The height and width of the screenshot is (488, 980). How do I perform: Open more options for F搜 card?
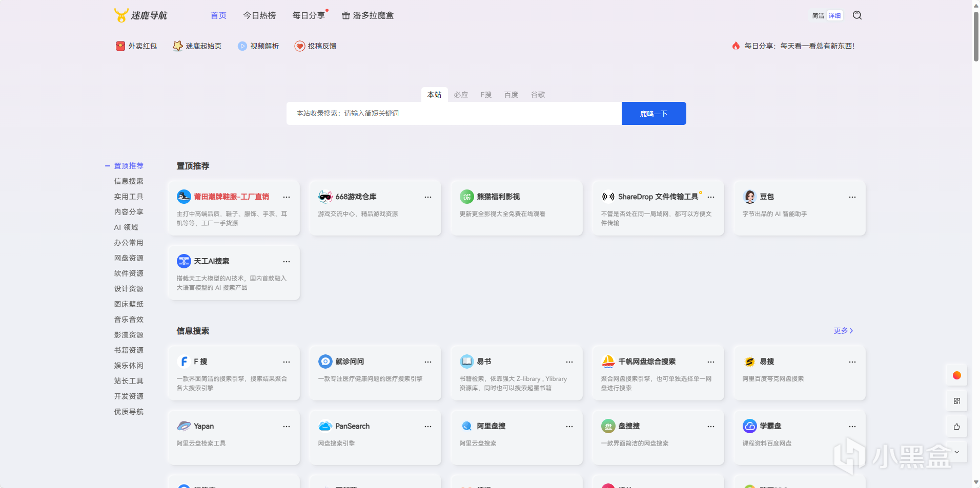click(x=287, y=362)
